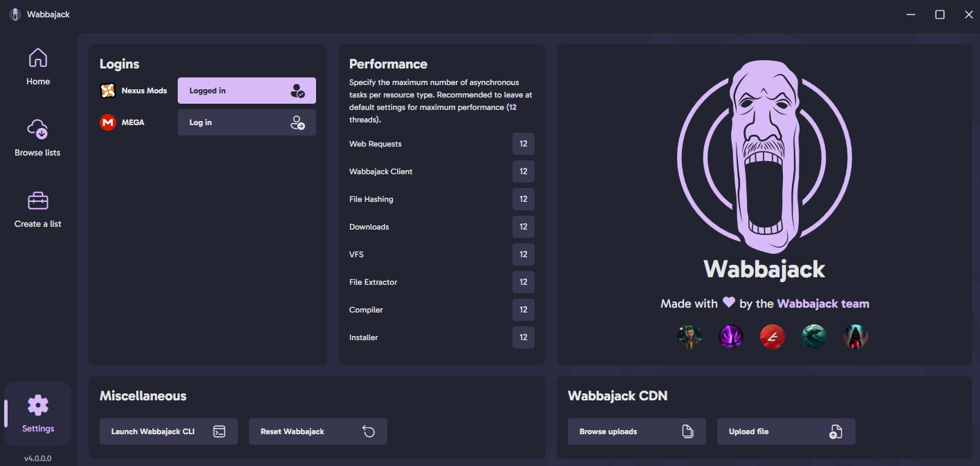Click the Web Requests label
Image resolution: width=980 pixels, height=466 pixels.
pyautogui.click(x=376, y=144)
